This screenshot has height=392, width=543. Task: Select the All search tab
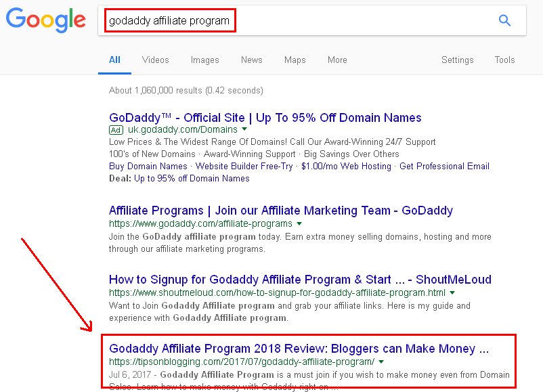tap(114, 60)
